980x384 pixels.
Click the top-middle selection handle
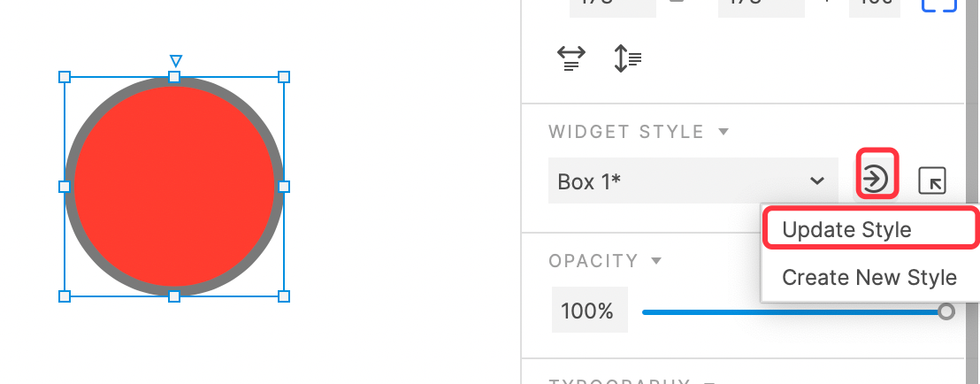tap(174, 77)
